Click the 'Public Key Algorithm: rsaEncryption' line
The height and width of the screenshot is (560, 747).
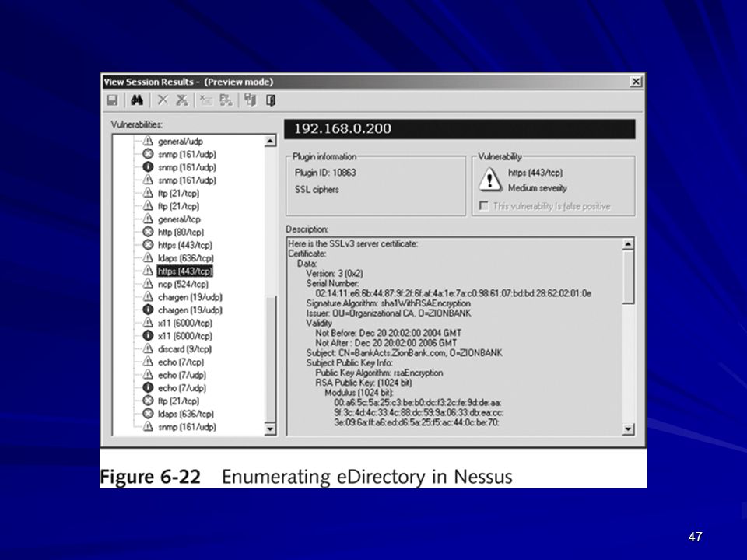(x=379, y=373)
